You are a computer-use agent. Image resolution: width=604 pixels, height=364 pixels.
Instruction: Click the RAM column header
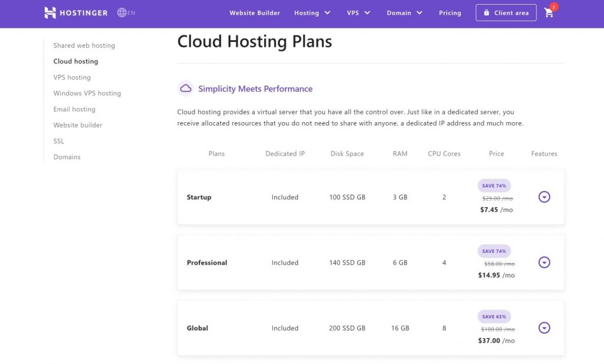(x=400, y=154)
